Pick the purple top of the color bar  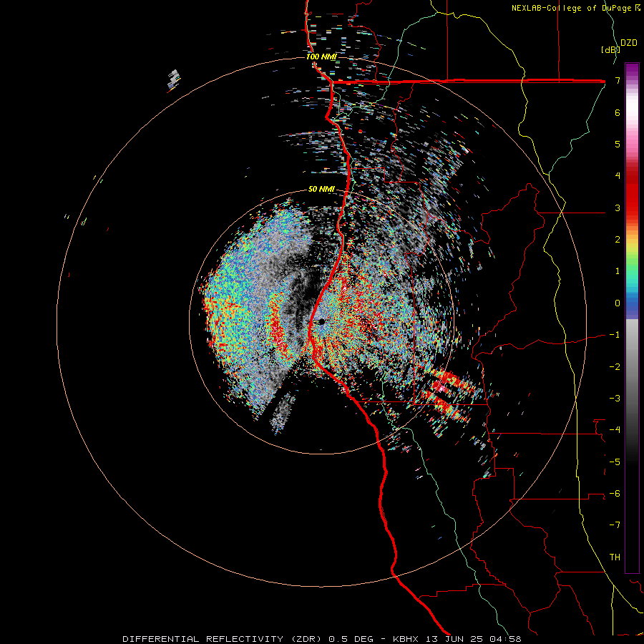pos(632,70)
